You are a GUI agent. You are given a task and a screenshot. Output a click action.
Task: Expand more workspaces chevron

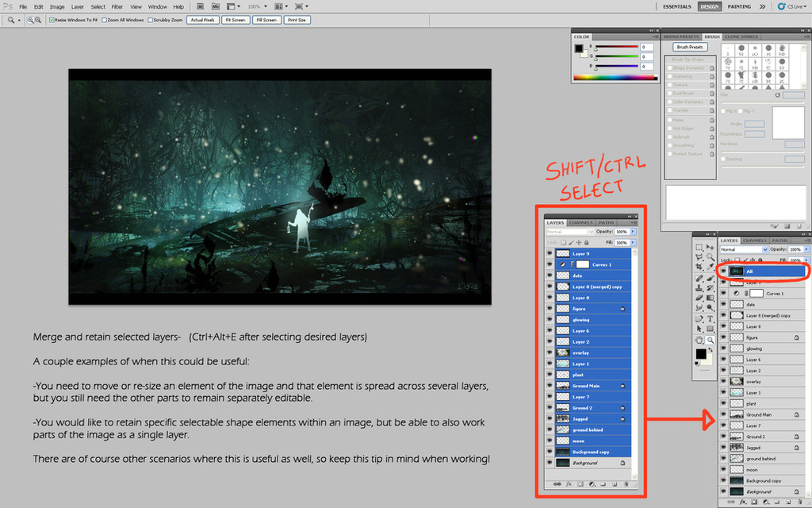click(x=762, y=6)
